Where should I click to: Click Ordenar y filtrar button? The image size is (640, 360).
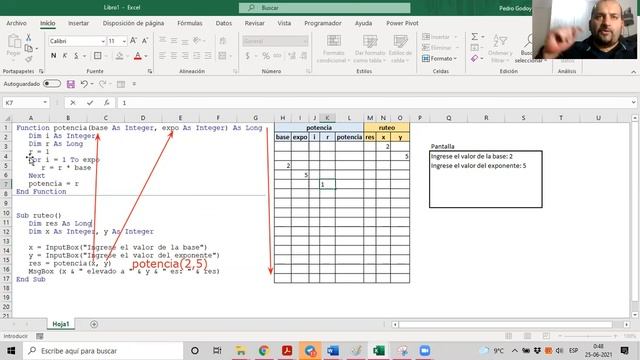500,49
